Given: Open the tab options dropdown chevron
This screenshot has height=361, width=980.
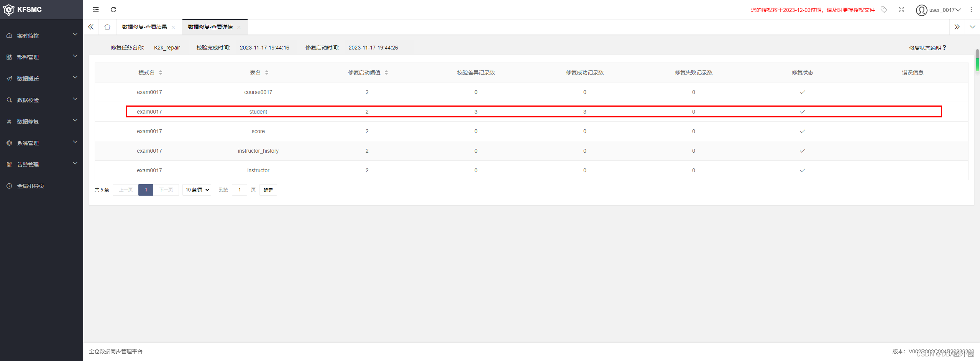Looking at the screenshot, I should tap(972, 27).
